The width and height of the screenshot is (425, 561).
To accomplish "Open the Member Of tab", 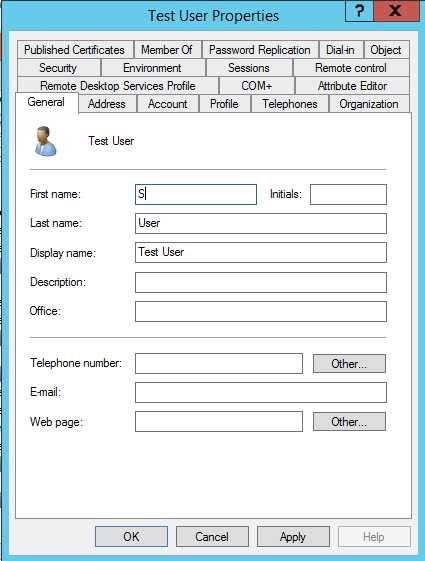I will (x=167, y=50).
